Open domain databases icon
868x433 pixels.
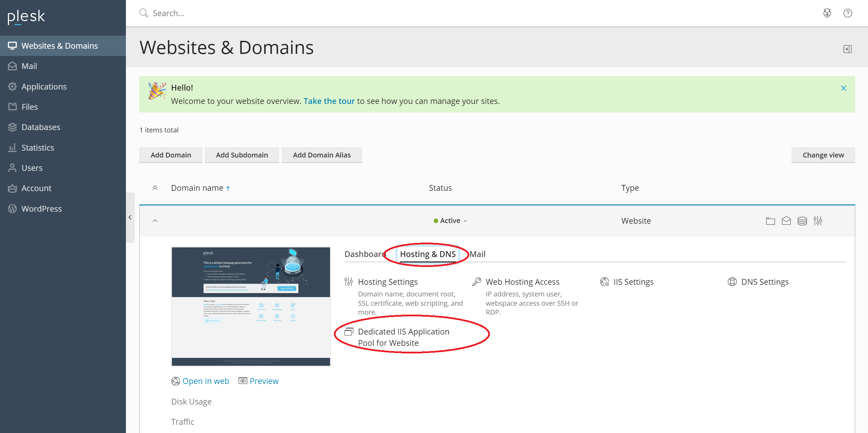802,221
